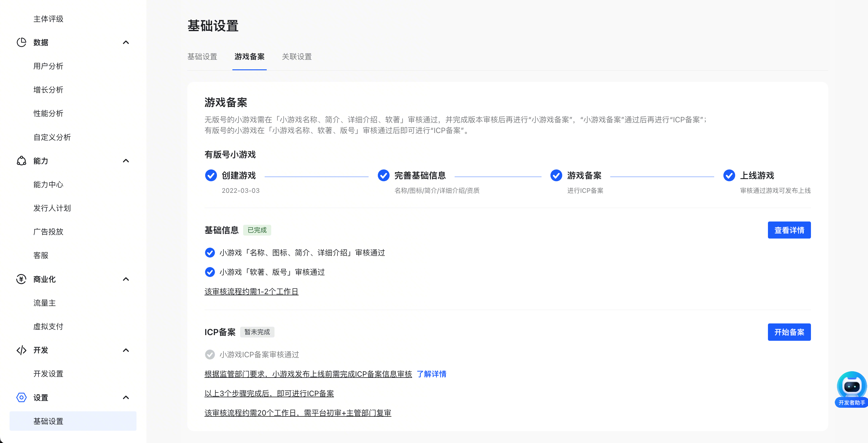Click the 创建游戏 step check icon
The width and height of the screenshot is (868, 443).
coord(211,175)
